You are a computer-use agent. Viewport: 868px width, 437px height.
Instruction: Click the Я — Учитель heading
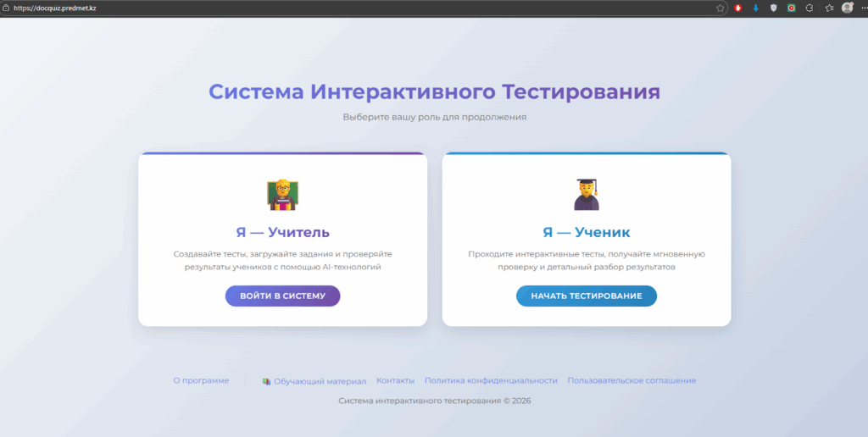283,232
